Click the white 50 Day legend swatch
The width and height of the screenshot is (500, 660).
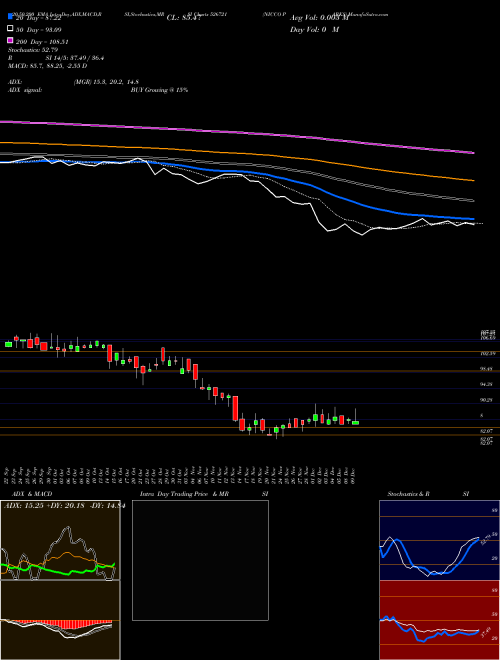11,29
